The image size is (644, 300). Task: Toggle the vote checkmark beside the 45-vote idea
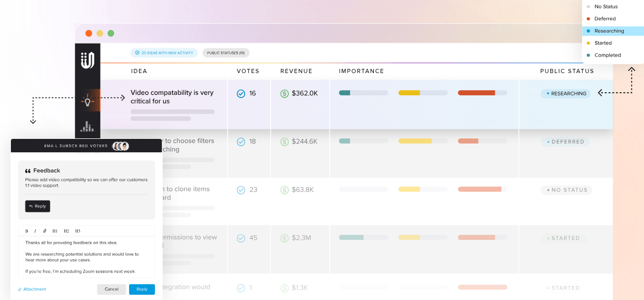point(241,237)
